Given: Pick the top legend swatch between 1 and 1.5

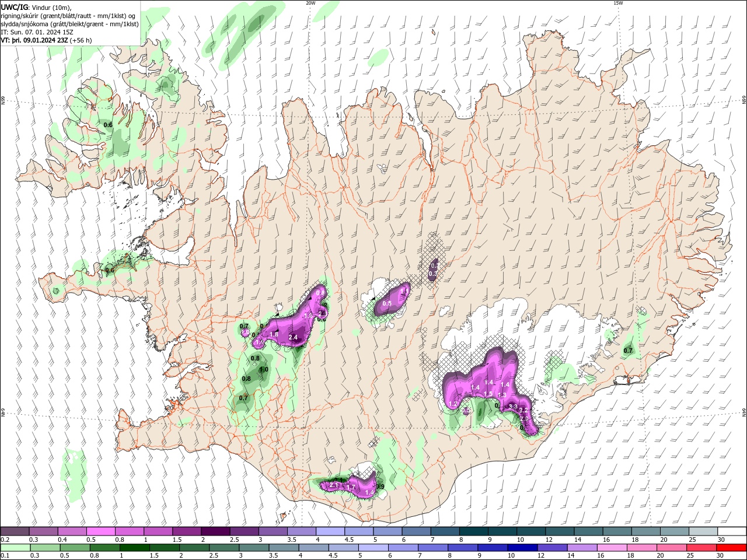Looking at the screenshot, I should pyautogui.click(x=158, y=531).
